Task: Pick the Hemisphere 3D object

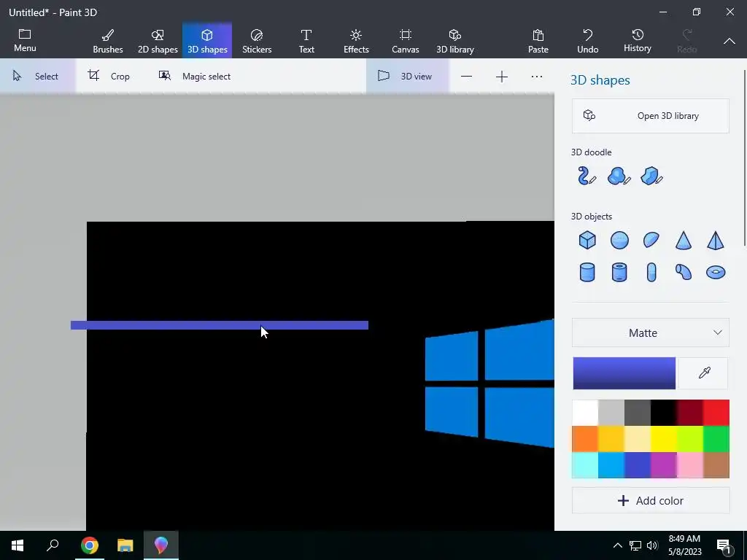Action: tap(651, 240)
